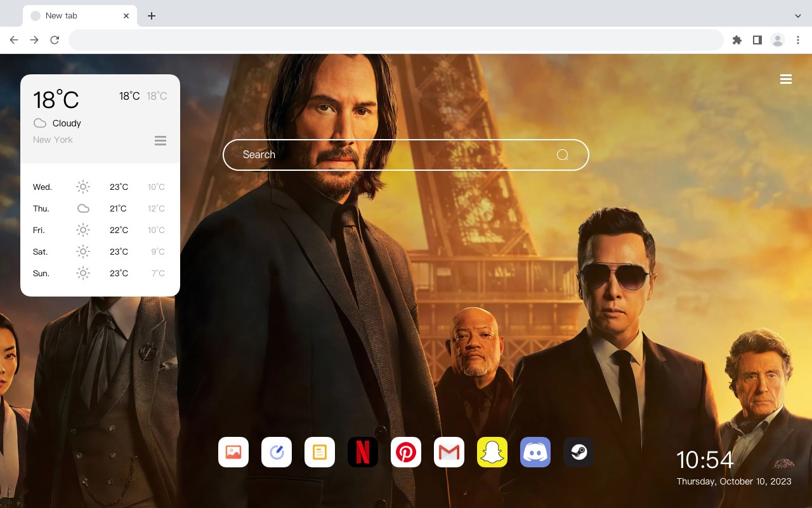Click the New York location label

point(53,140)
